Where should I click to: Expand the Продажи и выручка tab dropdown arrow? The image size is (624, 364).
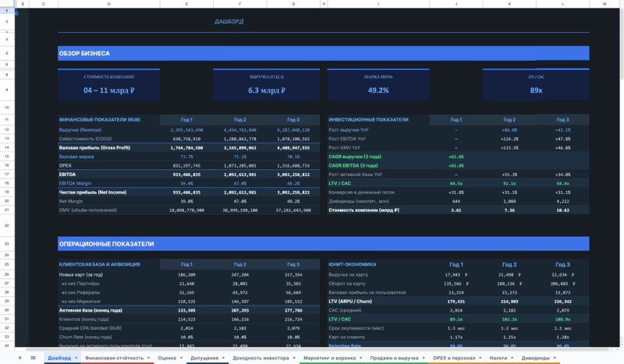pos(423,358)
